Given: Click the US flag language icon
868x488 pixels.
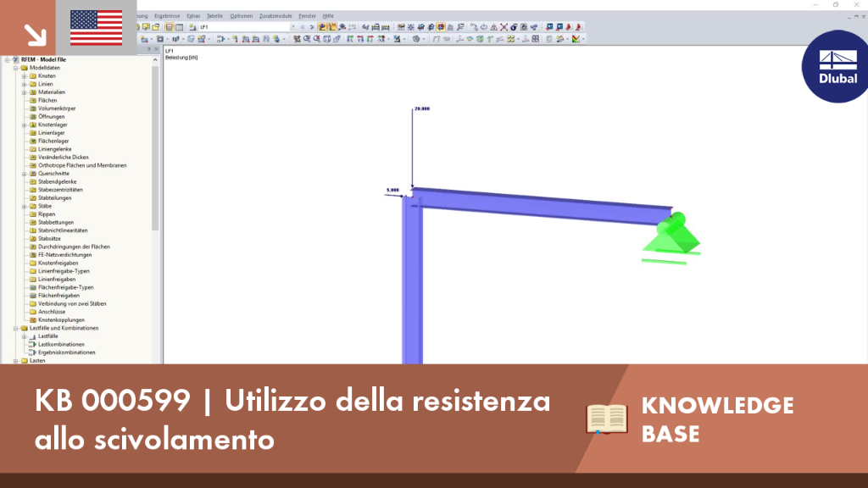Looking at the screenshot, I should [x=97, y=28].
